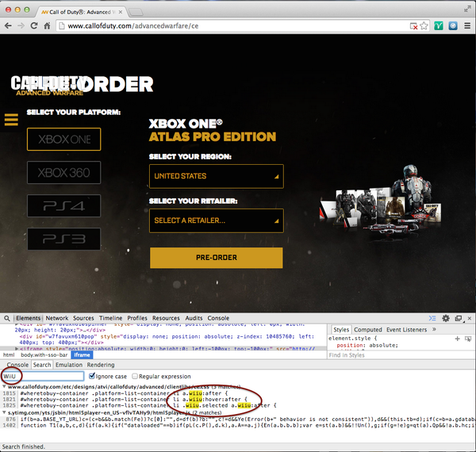Click the browser back arrow
476x452 pixels.
point(7,25)
